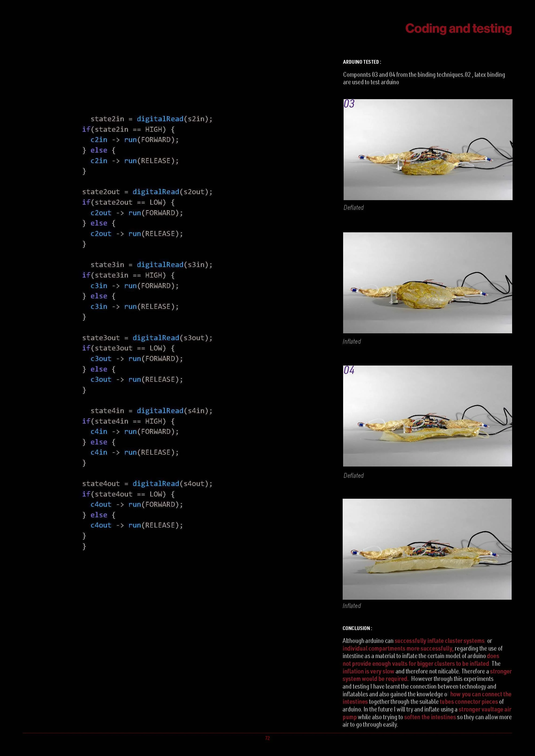
Task: Click the text 'Componnts 03 and 04 from the binding techniques'
Action: coord(403,75)
